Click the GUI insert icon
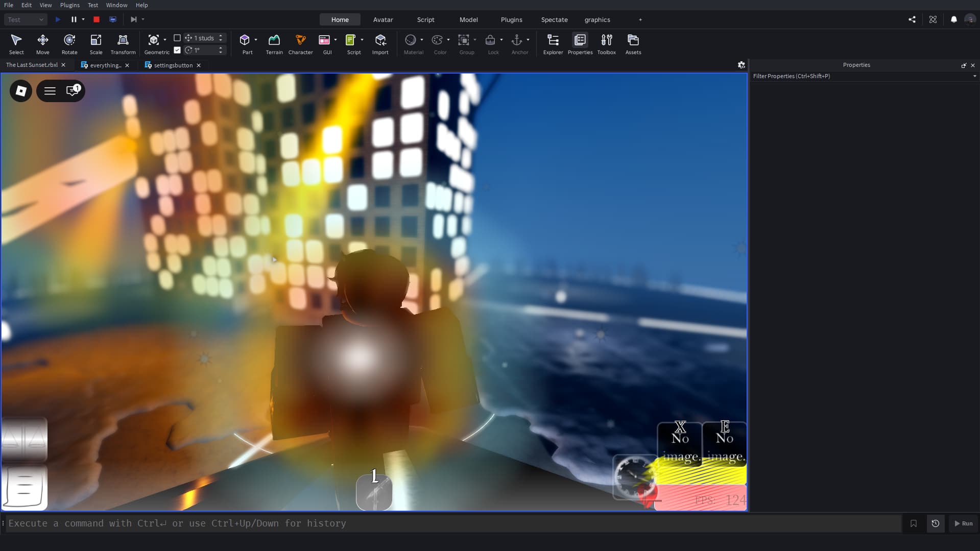980x551 pixels. pyautogui.click(x=324, y=40)
